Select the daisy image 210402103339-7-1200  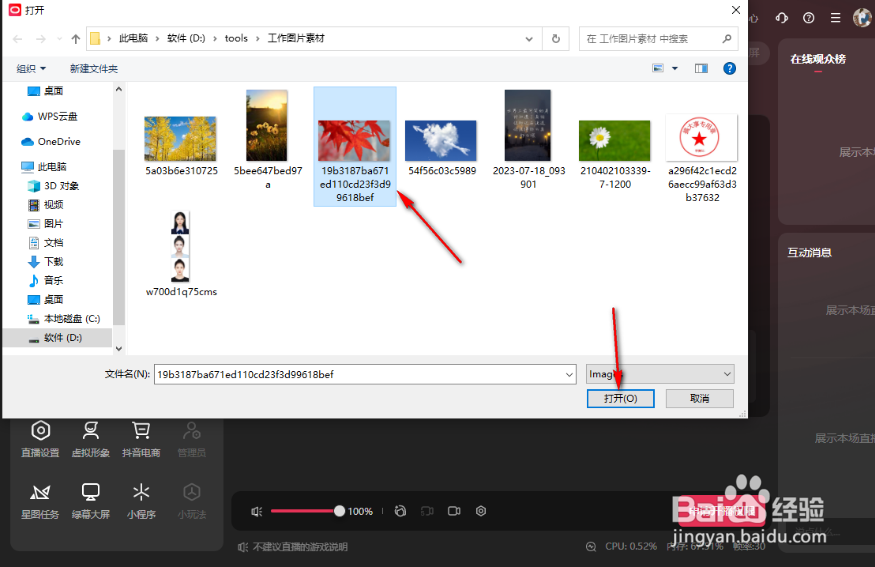(x=614, y=154)
